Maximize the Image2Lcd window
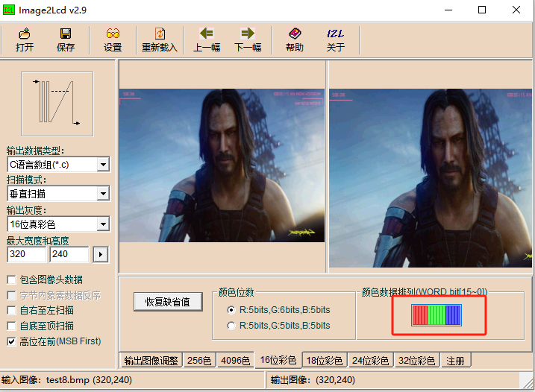This screenshot has width=535, height=392. click(482, 10)
